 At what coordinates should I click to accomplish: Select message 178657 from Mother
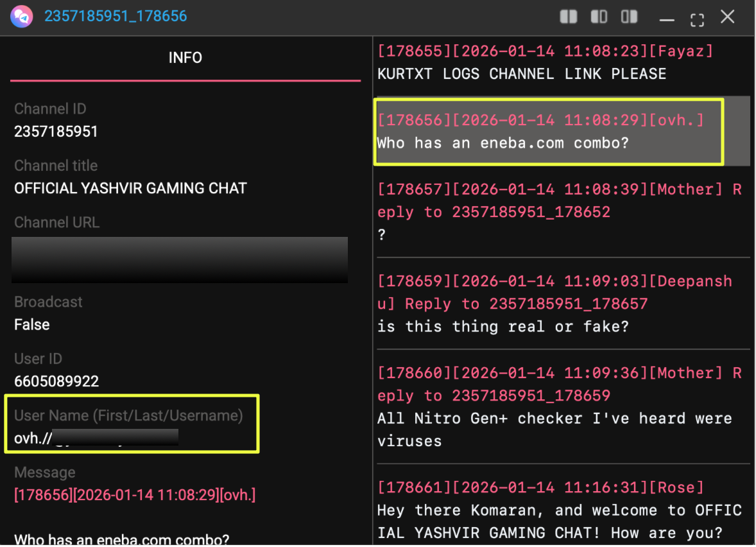[558, 212]
